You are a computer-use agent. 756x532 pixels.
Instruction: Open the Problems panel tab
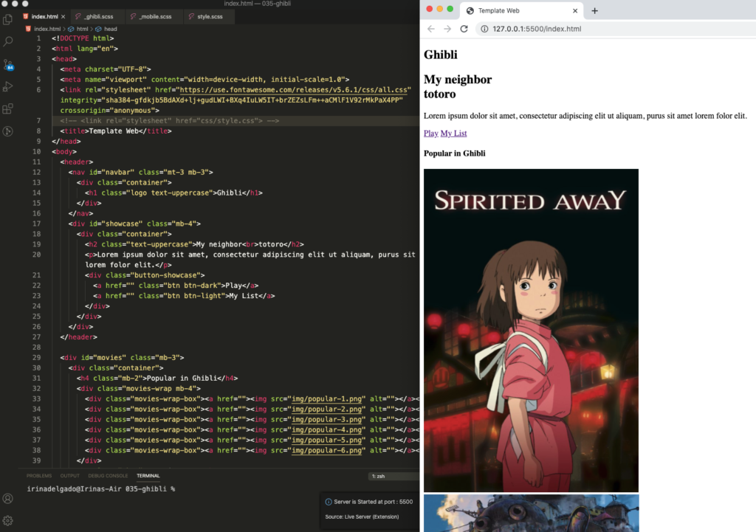[x=39, y=476]
